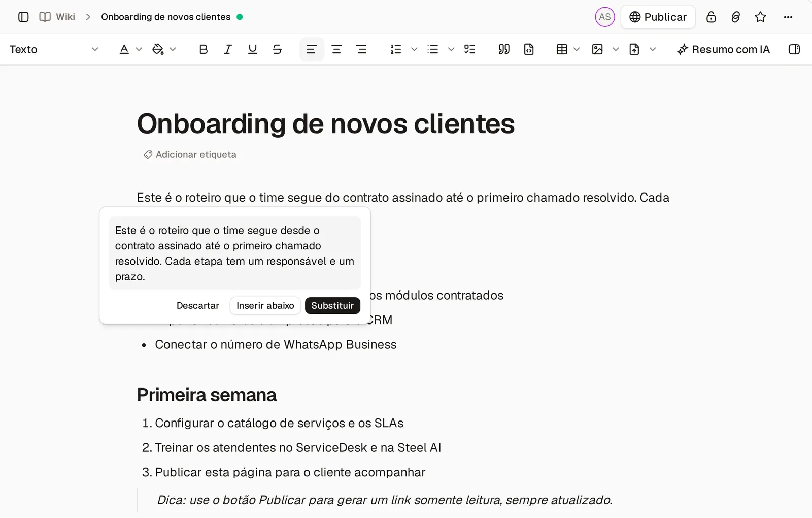
Task: Click Adicionar etiqueta
Action: [190, 154]
